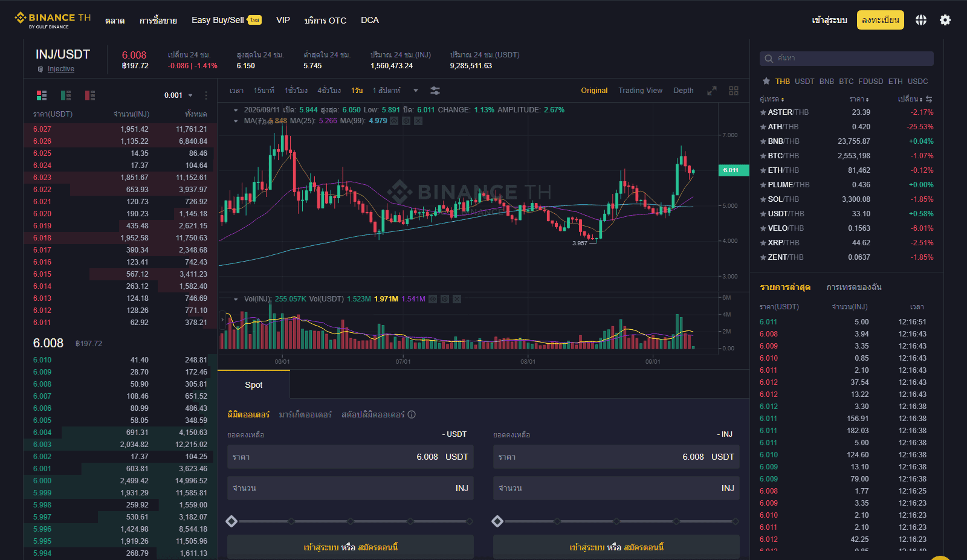This screenshot has height=560, width=967.
Task: Select USDT market tab in pair list
Action: tap(804, 81)
